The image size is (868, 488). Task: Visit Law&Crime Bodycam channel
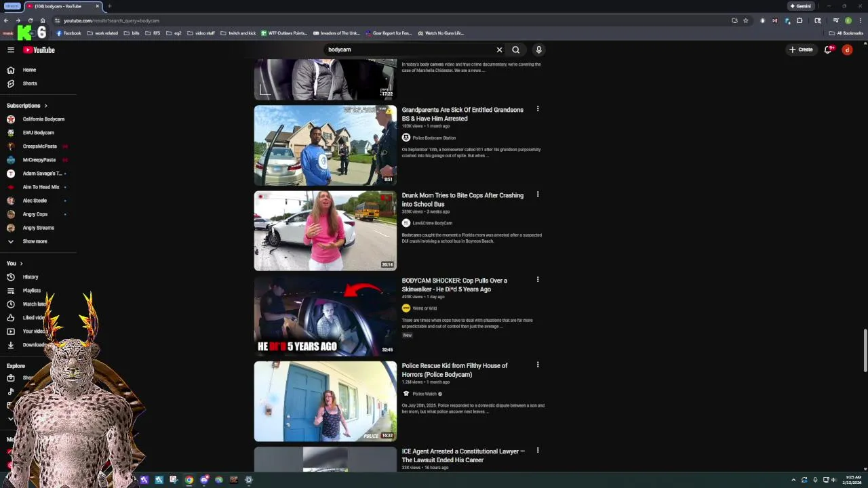pyautogui.click(x=433, y=223)
